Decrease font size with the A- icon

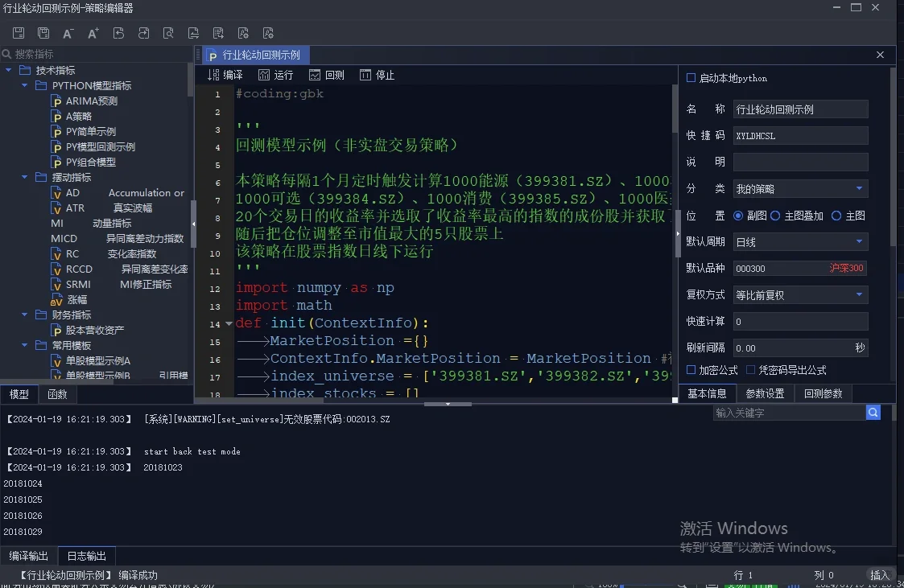(x=68, y=33)
